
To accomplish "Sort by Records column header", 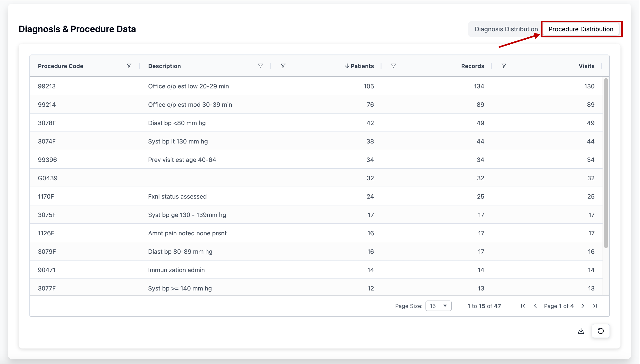I will coord(472,66).
